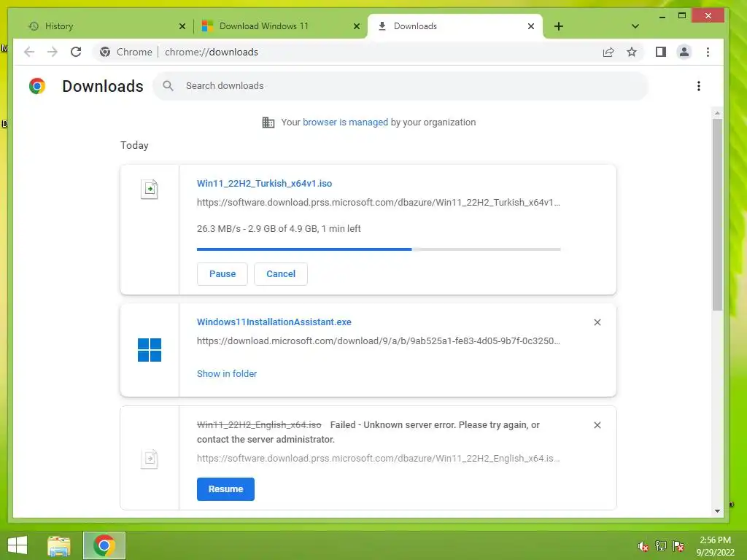The width and height of the screenshot is (747, 560).
Task: Open the Windows11InstallationAssistant.exe link
Action: [274, 322]
